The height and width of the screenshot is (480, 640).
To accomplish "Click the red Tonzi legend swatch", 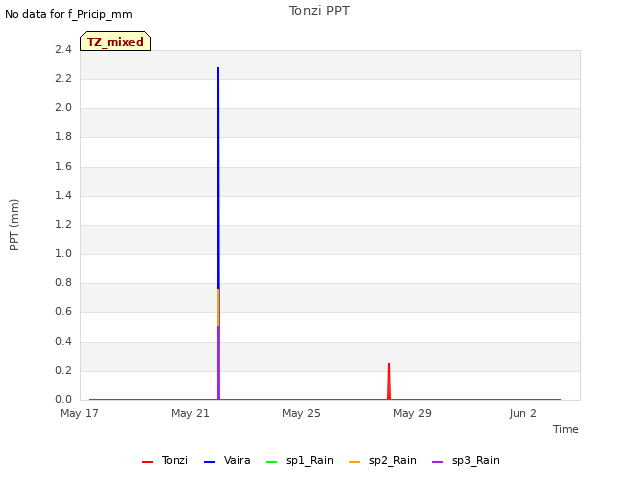I will [147, 462].
